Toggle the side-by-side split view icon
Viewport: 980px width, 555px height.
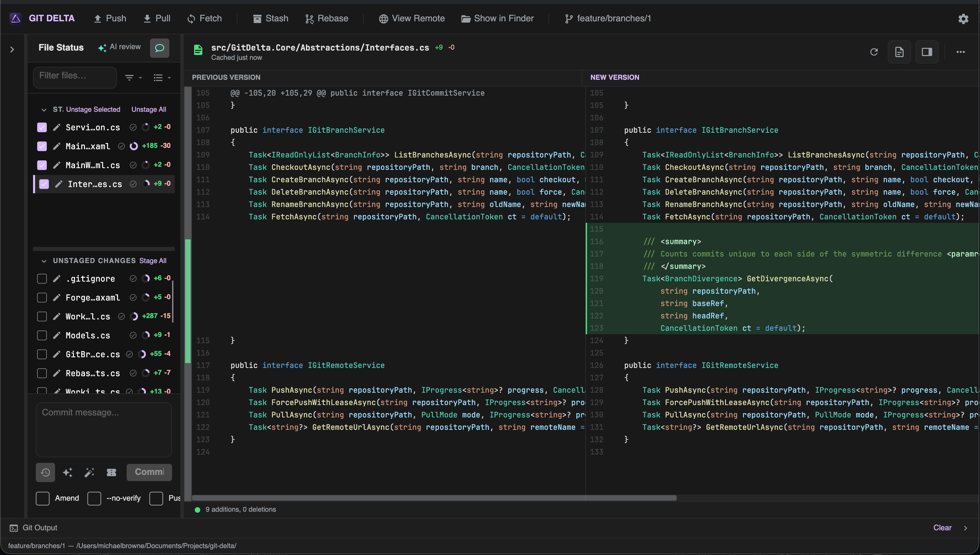pyautogui.click(x=927, y=52)
